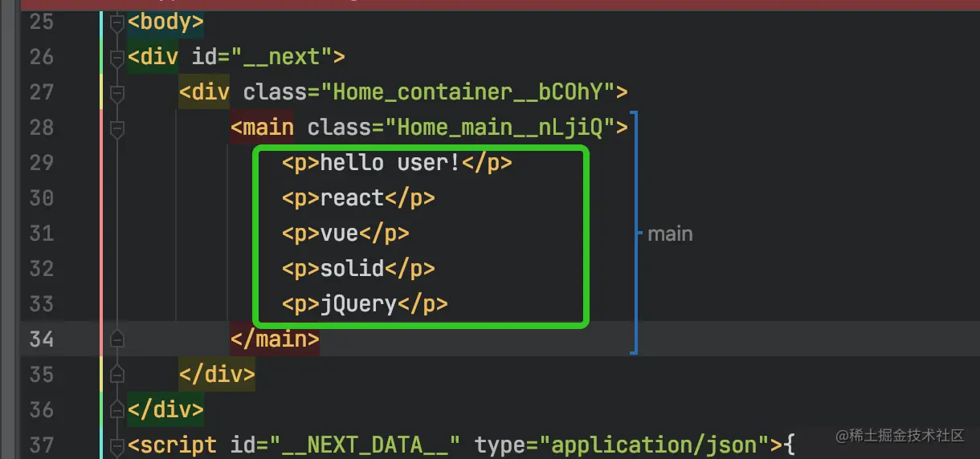Click the closing </div> tag on line 36
The width and height of the screenshot is (980, 459).
click(165, 410)
